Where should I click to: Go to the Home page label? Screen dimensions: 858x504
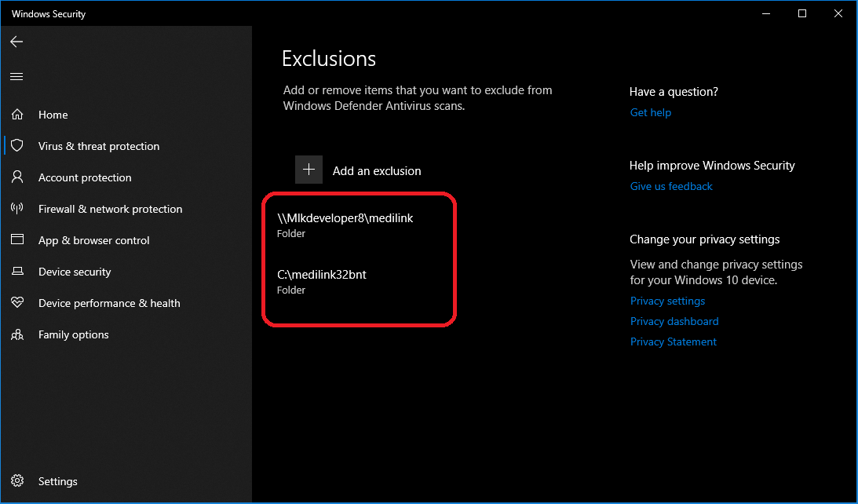[x=53, y=115]
